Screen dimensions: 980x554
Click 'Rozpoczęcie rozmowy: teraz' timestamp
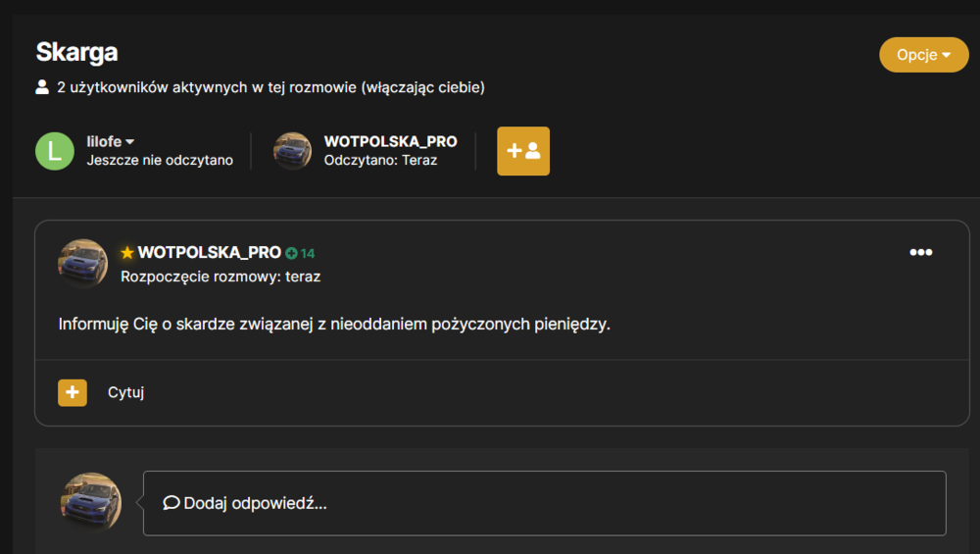(220, 277)
